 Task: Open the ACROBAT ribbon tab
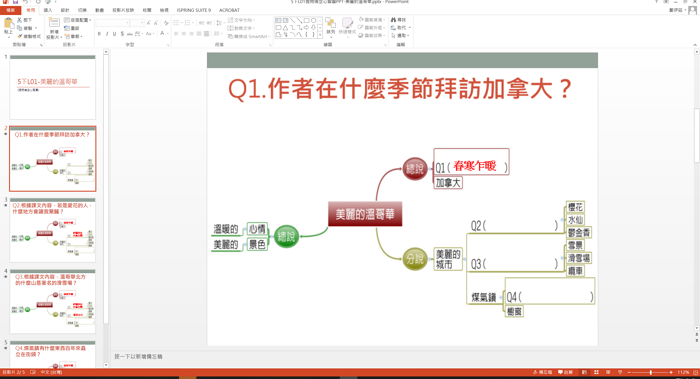(x=229, y=10)
